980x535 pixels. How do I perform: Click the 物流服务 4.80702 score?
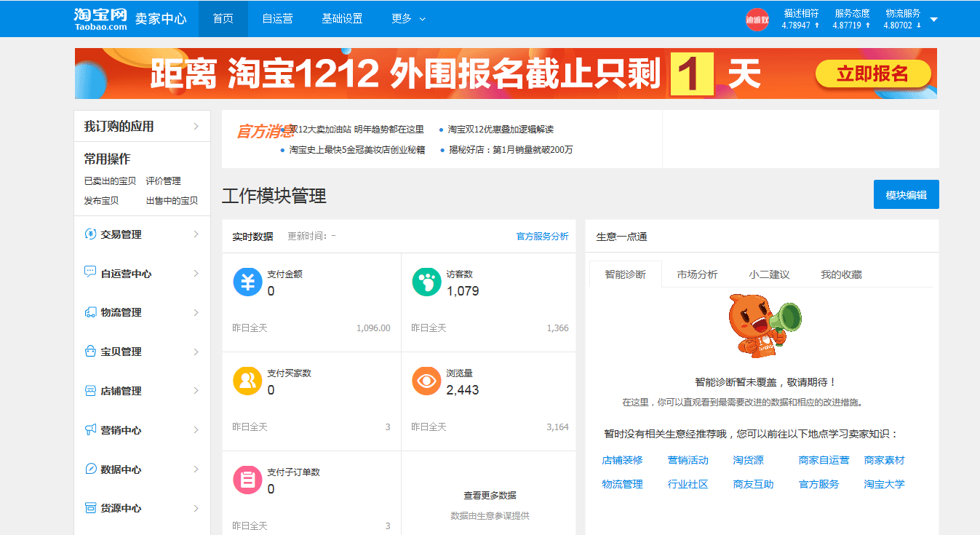pos(903,19)
